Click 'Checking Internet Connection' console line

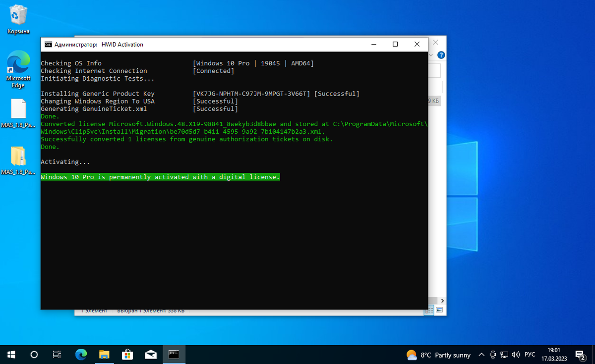[x=94, y=71]
